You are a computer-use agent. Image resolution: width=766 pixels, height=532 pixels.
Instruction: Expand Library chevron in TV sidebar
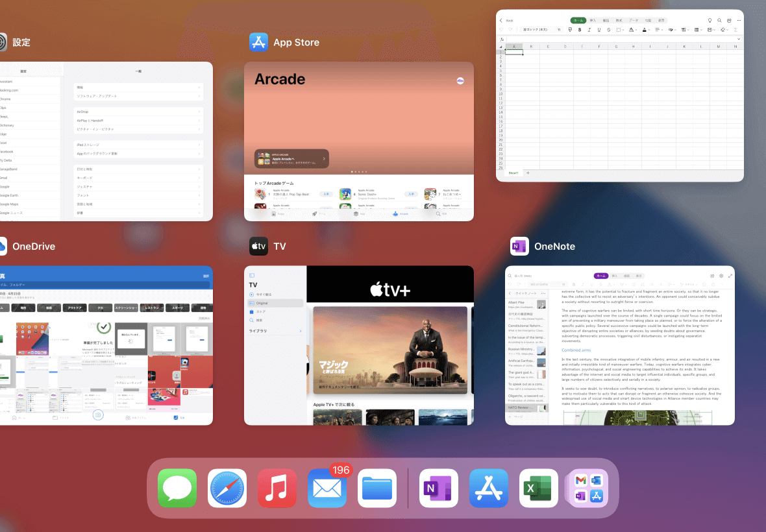coord(301,331)
